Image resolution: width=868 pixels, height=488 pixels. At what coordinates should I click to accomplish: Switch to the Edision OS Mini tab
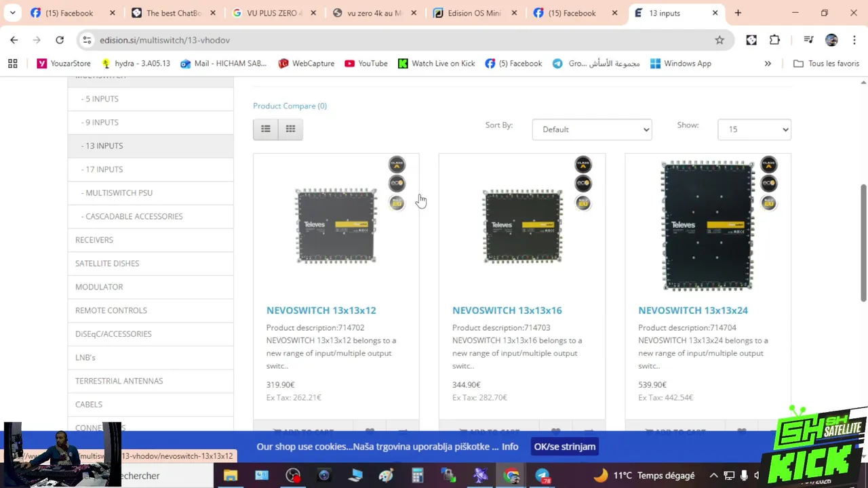[x=474, y=13]
